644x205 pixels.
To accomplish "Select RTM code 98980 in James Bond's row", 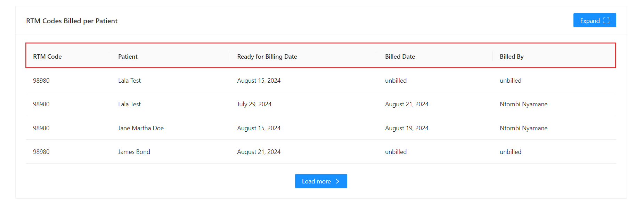I will pos(41,152).
